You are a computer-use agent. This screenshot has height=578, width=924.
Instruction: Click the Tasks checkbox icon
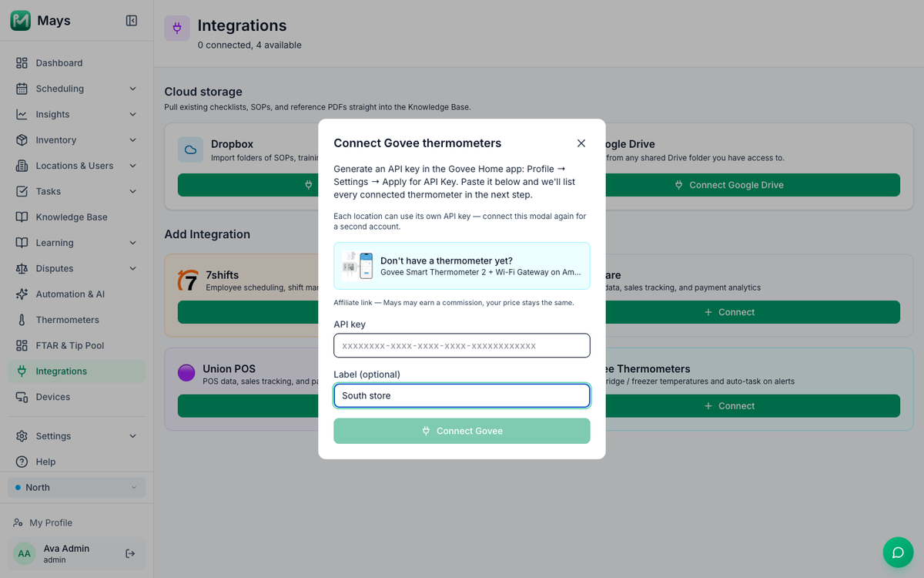22,191
